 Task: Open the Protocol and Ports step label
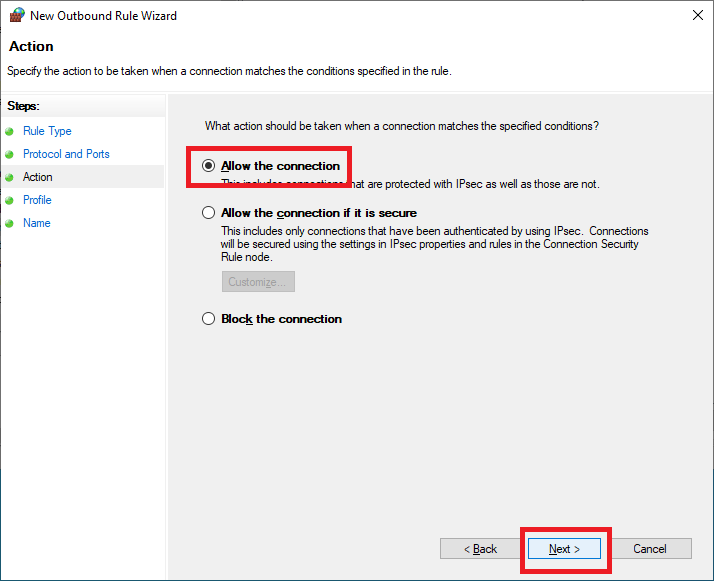[x=66, y=154]
